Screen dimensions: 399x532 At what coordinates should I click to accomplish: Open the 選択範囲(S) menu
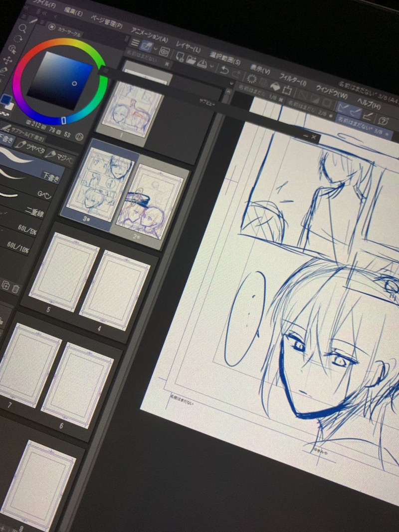[225, 58]
